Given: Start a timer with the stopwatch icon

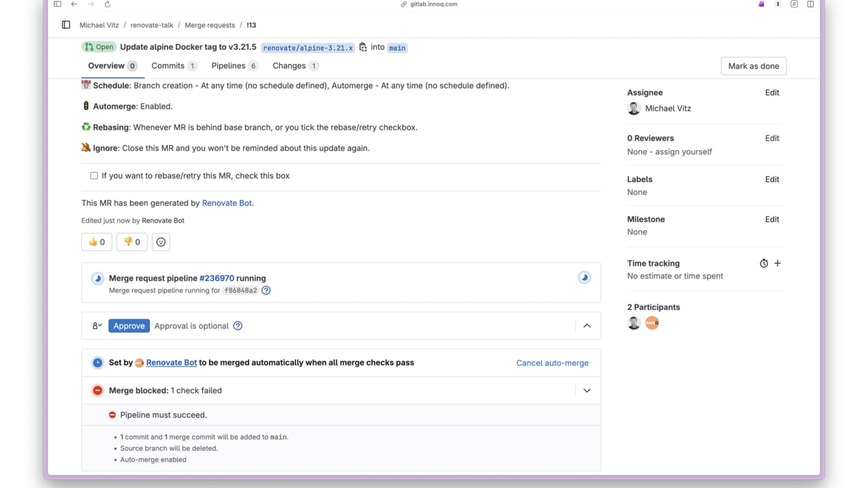Looking at the screenshot, I should click(764, 264).
